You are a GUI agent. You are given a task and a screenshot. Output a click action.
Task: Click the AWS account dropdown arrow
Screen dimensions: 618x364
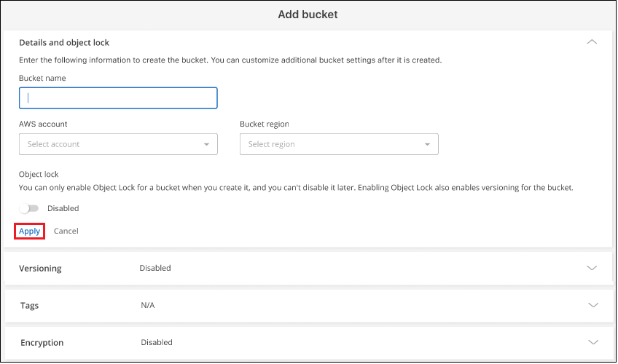207,144
